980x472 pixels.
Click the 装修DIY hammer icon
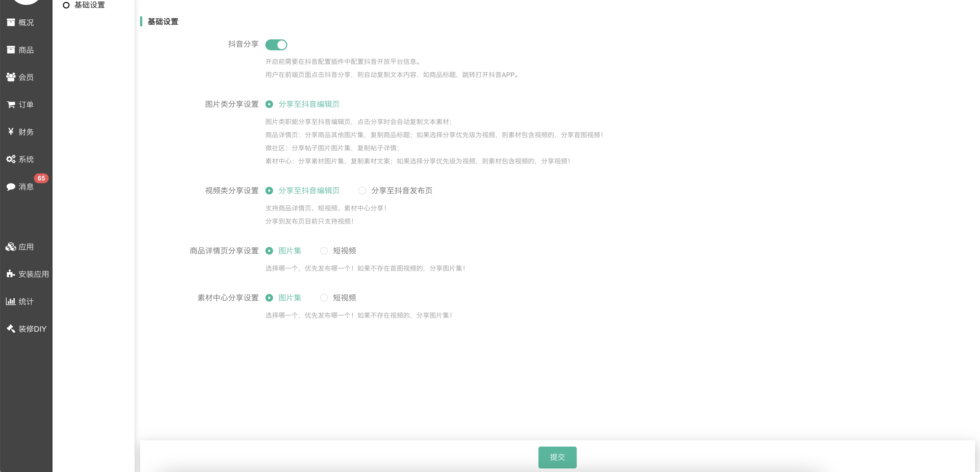11,329
